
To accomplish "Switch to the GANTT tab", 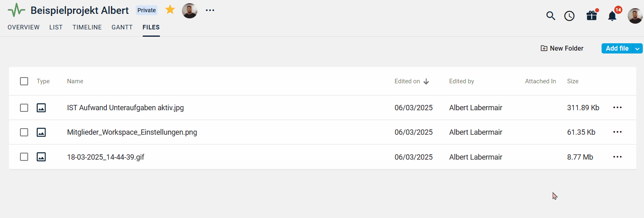I will [x=122, y=27].
